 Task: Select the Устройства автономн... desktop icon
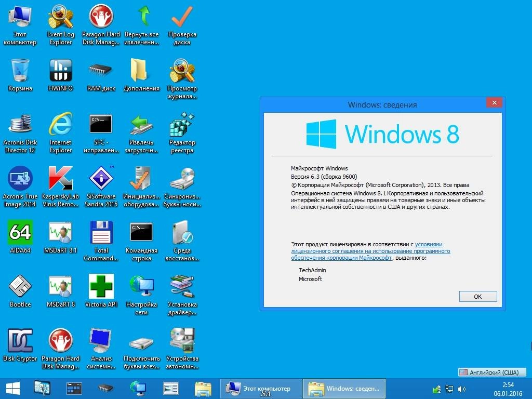click(182, 349)
